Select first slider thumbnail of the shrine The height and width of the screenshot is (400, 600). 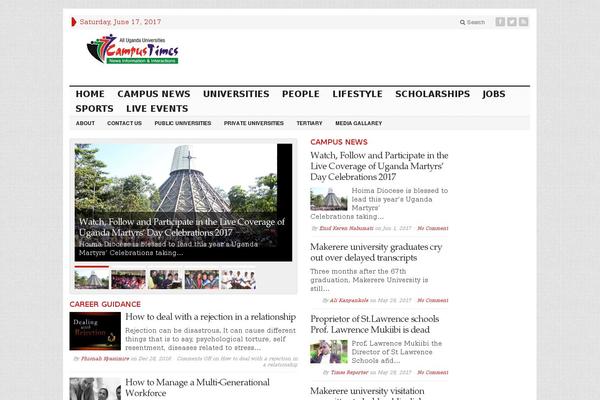pos(92,279)
